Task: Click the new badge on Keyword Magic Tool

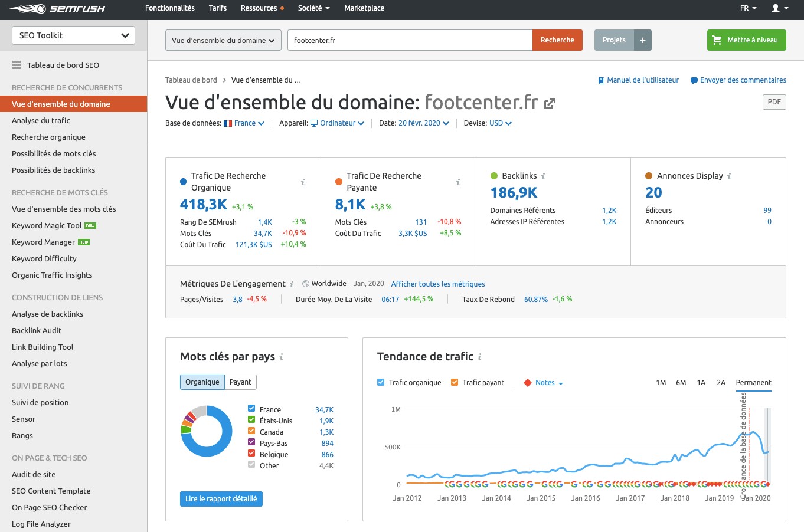Action: tap(90, 225)
